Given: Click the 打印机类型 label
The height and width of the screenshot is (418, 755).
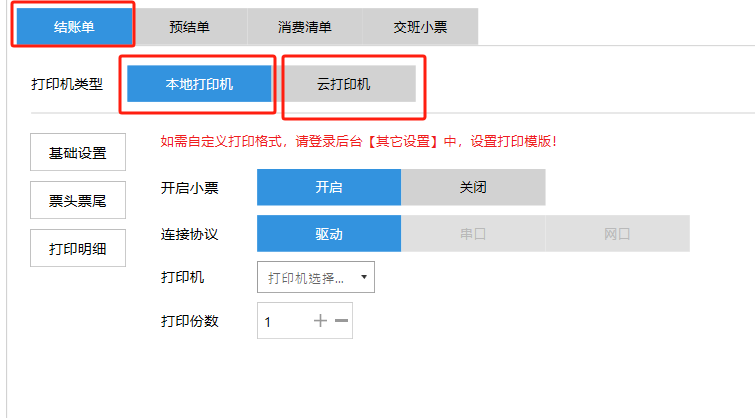Looking at the screenshot, I should tap(67, 84).
